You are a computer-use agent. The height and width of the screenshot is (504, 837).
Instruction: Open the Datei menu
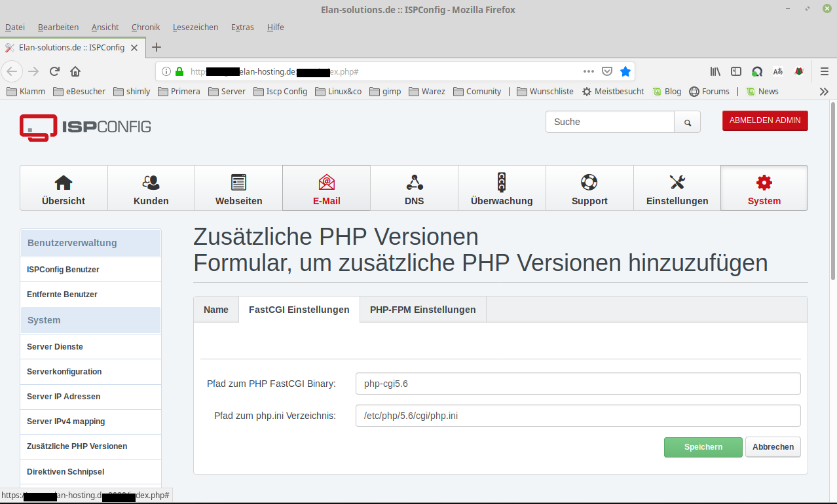15,27
